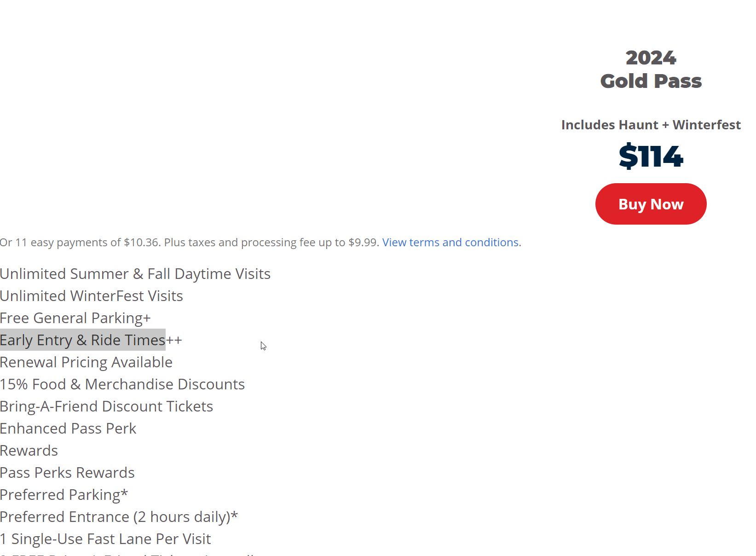Click highlighted Early Entry & Ride Times text
This screenshot has height=556, width=756.
pos(83,340)
